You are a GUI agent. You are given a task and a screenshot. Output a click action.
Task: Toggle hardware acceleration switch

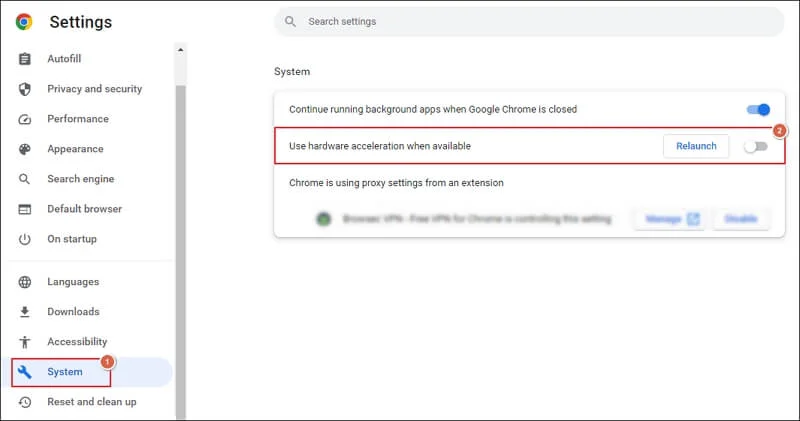(756, 146)
